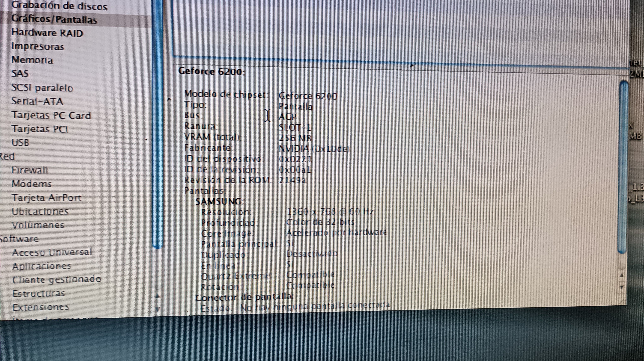
Task: Select Cliente gestionado entry
Action: click(x=57, y=280)
